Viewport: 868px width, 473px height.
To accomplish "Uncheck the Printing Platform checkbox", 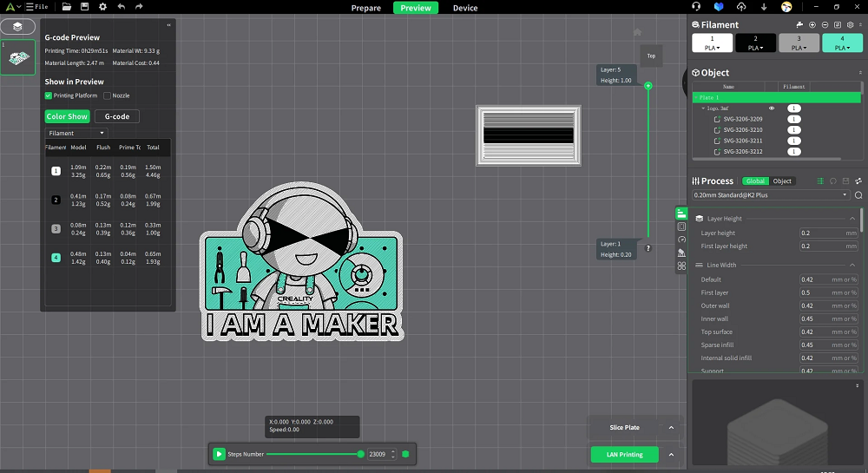I will click(49, 95).
